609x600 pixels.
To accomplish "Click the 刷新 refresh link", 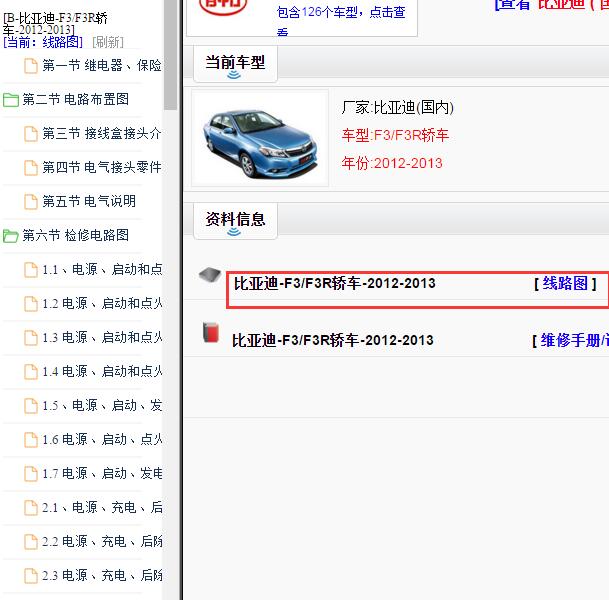I will 108,42.
